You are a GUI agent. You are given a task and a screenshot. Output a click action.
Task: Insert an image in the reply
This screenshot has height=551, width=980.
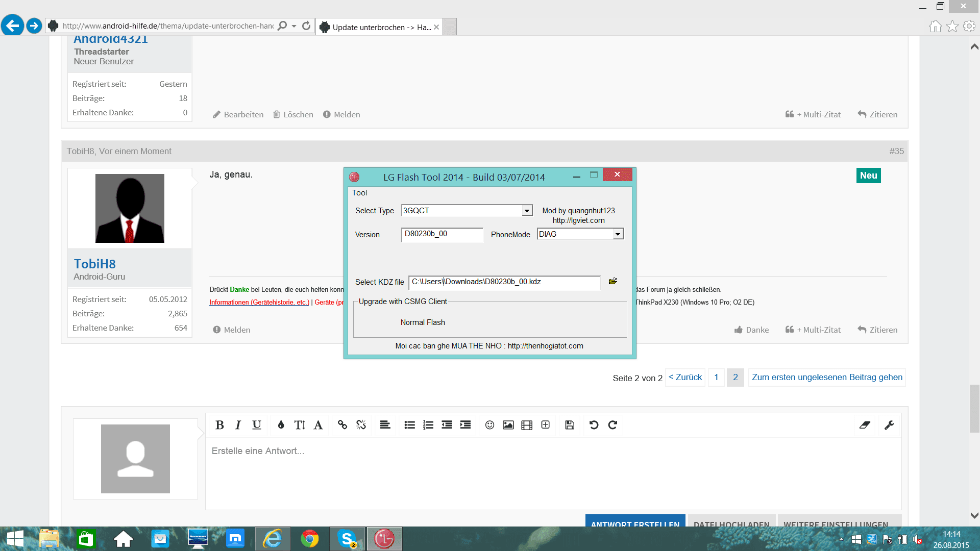pos(508,425)
